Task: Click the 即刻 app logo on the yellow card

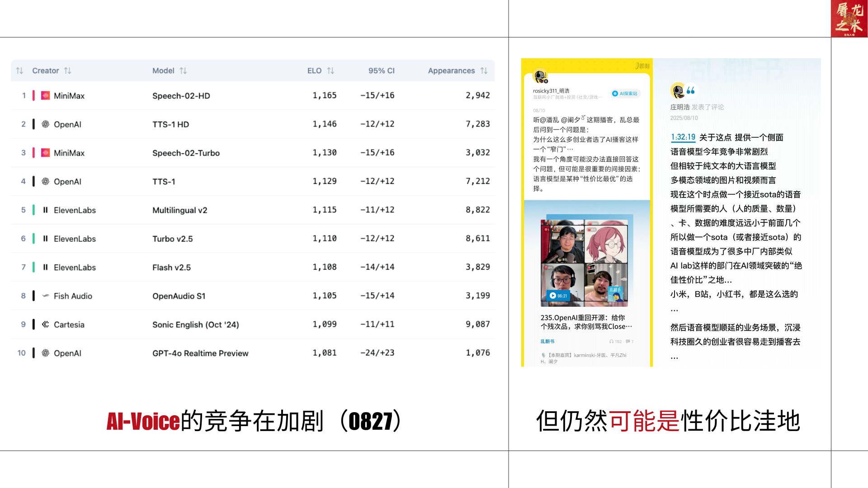Action: (x=642, y=66)
